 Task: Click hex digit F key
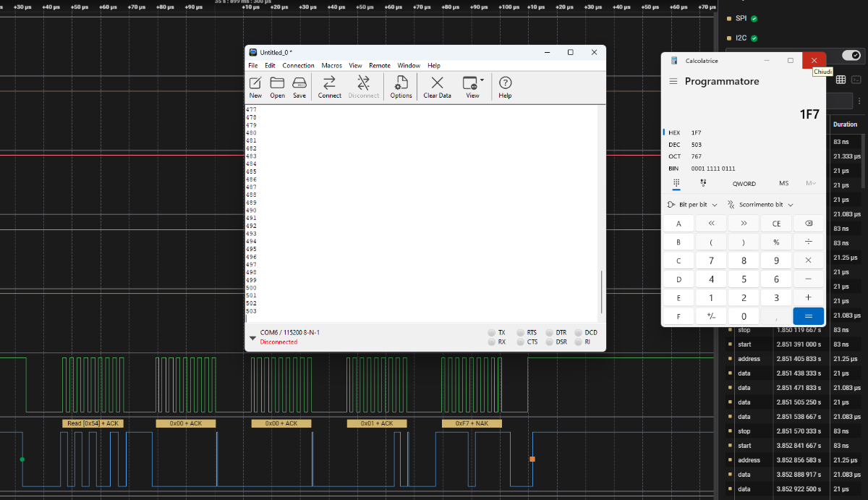tap(678, 316)
